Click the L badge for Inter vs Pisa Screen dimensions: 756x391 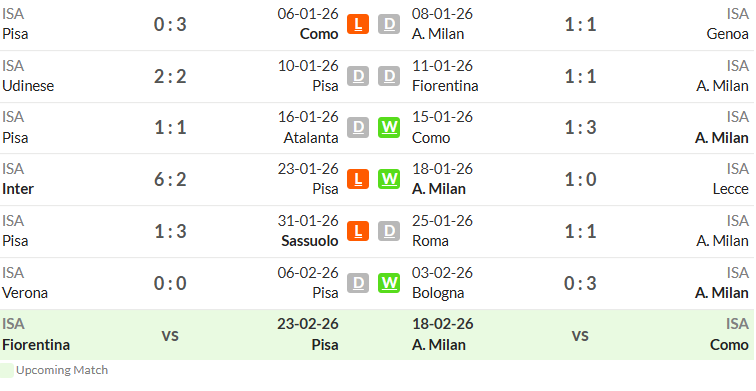358,179
